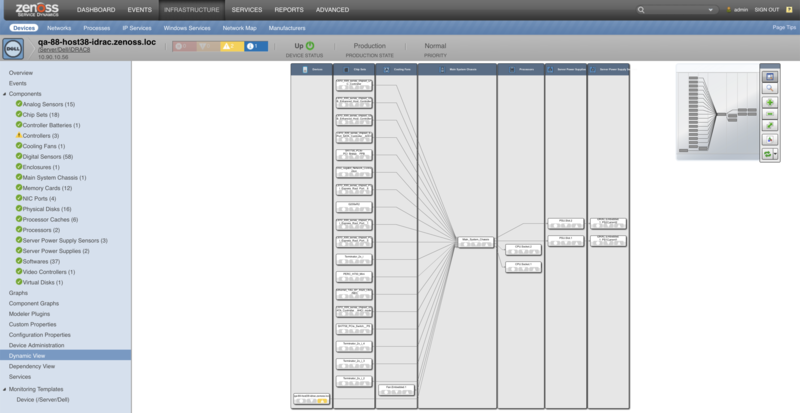Select Processor Caches (6) in components

pyautogui.click(x=50, y=219)
